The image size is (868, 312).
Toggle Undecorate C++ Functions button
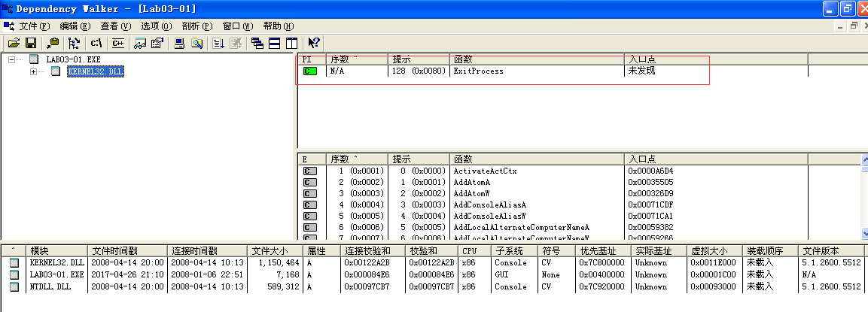point(117,43)
